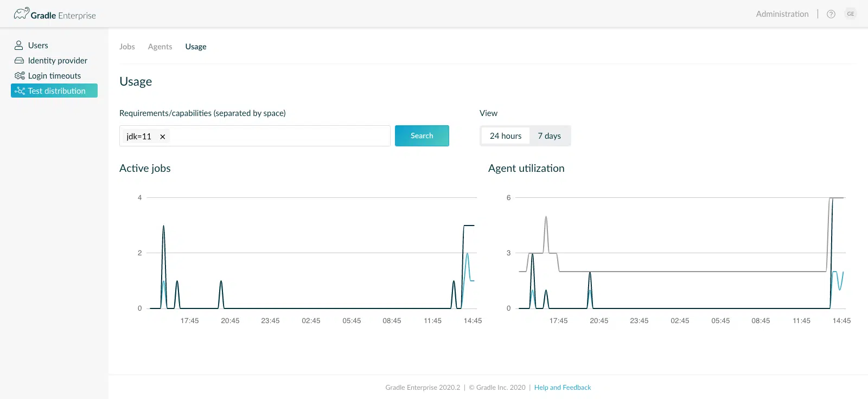Screen dimensions: 868x399
Task: Select the Usage tab
Action: 196,47
